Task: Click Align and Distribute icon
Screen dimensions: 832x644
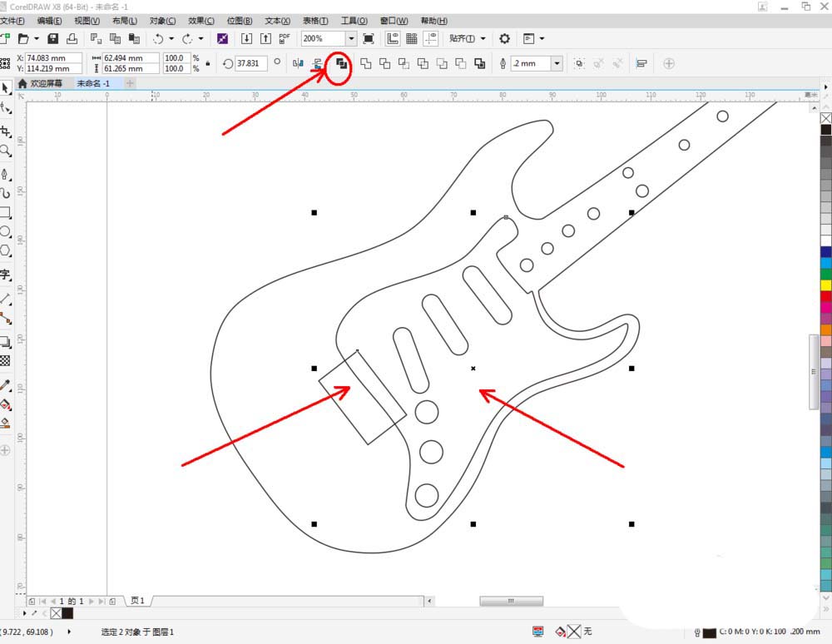Action: pyautogui.click(x=641, y=64)
